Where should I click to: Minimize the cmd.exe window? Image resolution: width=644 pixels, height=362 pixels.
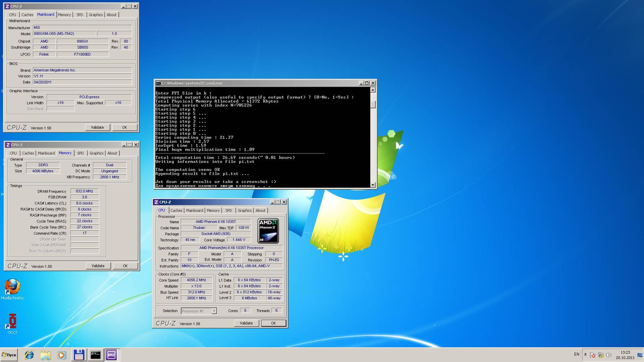click(x=361, y=83)
